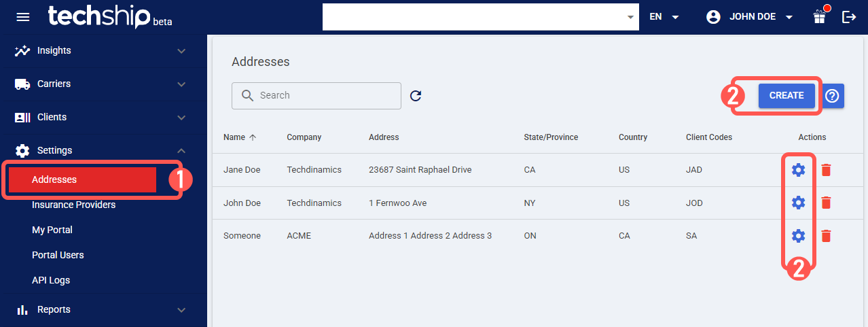Open the EN language dropdown
Image resolution: width=868 pixels, height=327 pixels.
(664, 17)
